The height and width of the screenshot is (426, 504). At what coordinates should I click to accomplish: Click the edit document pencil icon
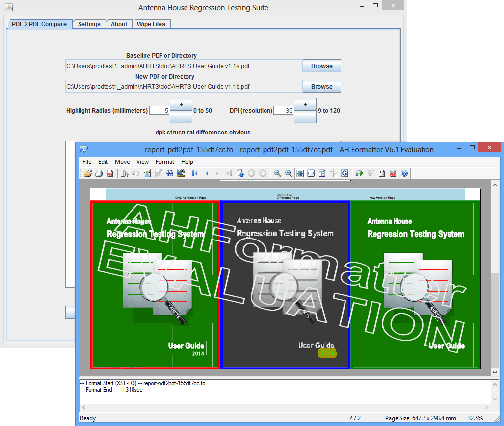click(x=147, y=173)
